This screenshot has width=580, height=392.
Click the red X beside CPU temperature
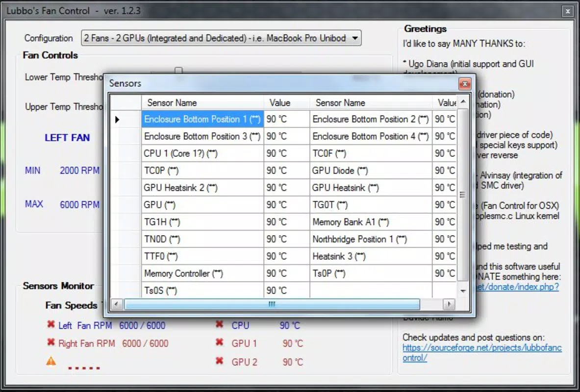click(x=219, y=324)
